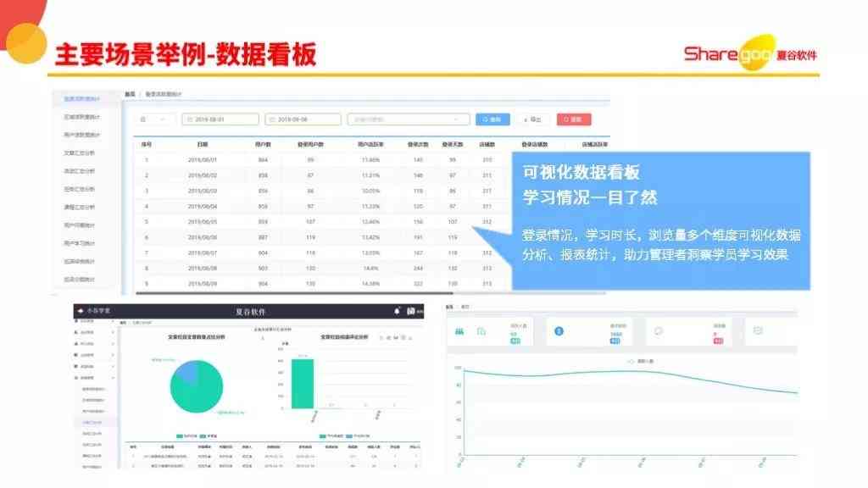
Task: Open the user avatar in dark header
Action: tap(411, 312)
